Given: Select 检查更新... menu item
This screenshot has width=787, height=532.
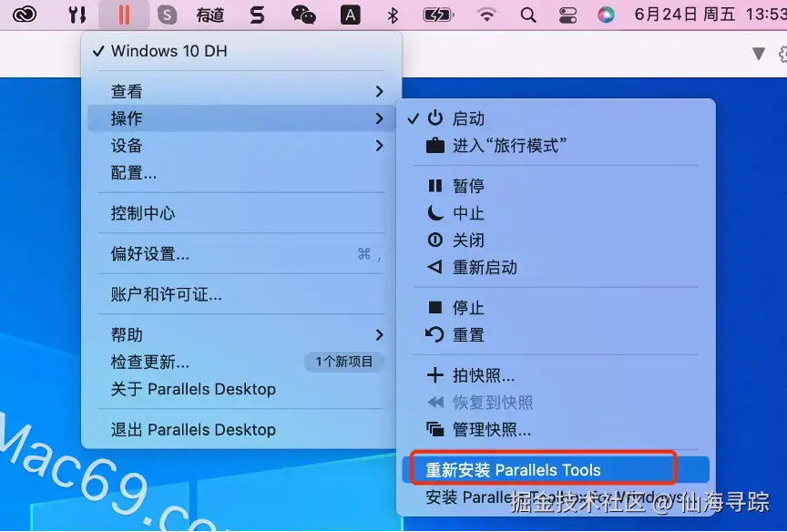Looking at the screenshot, I should coord(241,362).
